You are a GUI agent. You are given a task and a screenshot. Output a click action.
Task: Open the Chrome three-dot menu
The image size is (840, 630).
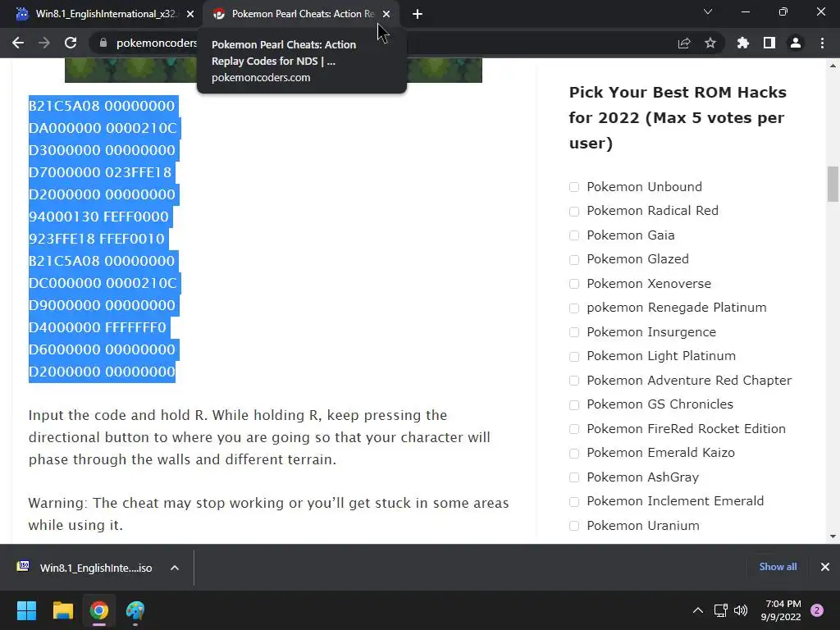click(822, 43)
